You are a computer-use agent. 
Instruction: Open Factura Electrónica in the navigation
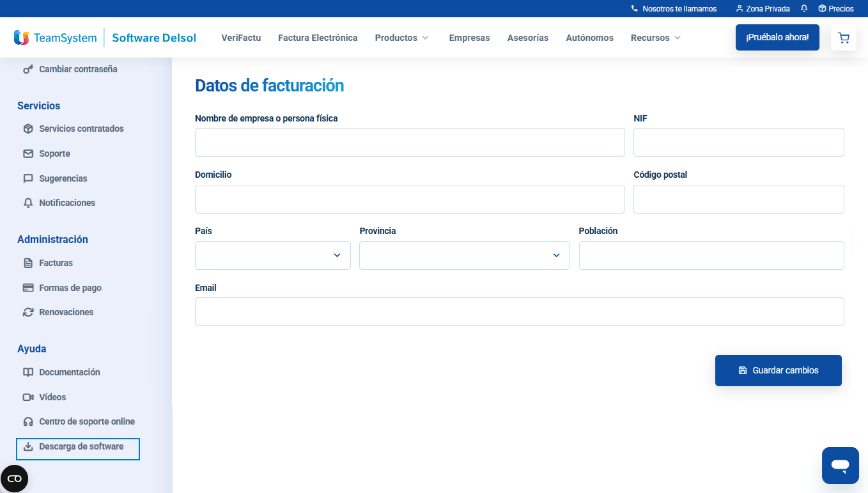(x=318, y=38)
